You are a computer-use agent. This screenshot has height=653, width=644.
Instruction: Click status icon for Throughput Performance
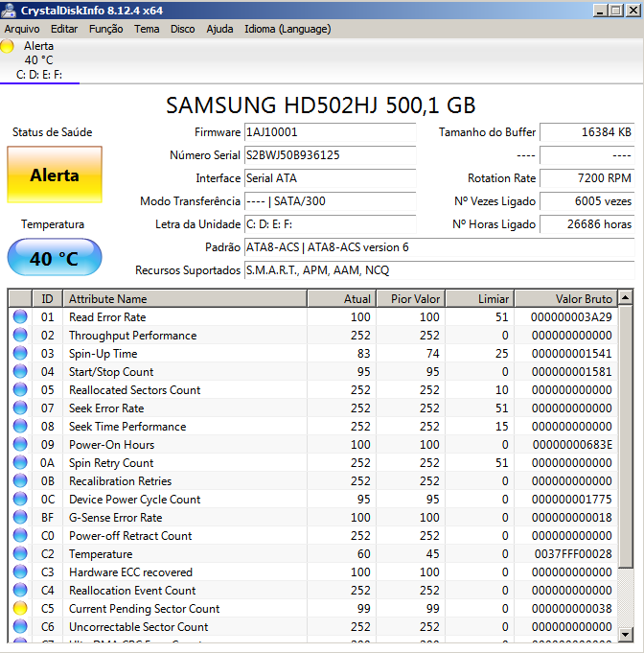[20, 336]
